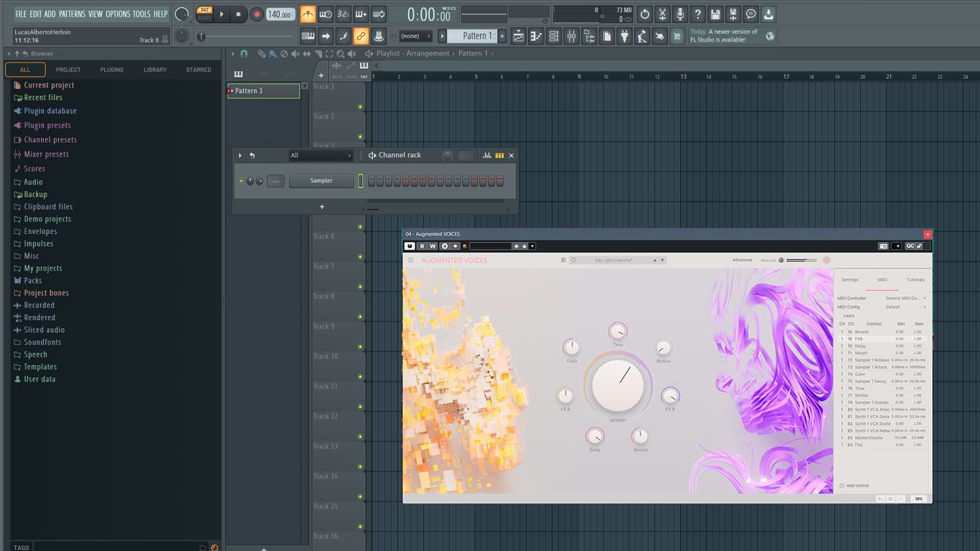Click the record button in transport
This screenshot has width=980, height=551.
point(256,14)
